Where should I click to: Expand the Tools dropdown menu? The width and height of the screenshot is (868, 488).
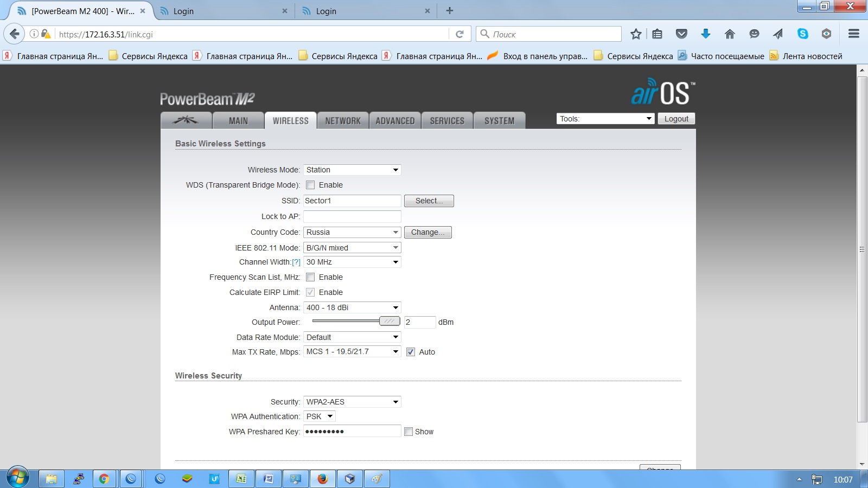[605, 119]
